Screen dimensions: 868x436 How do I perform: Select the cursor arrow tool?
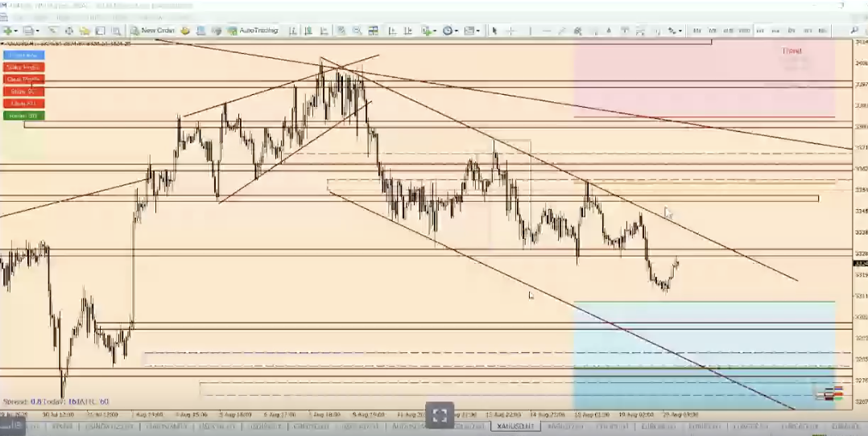494,31
